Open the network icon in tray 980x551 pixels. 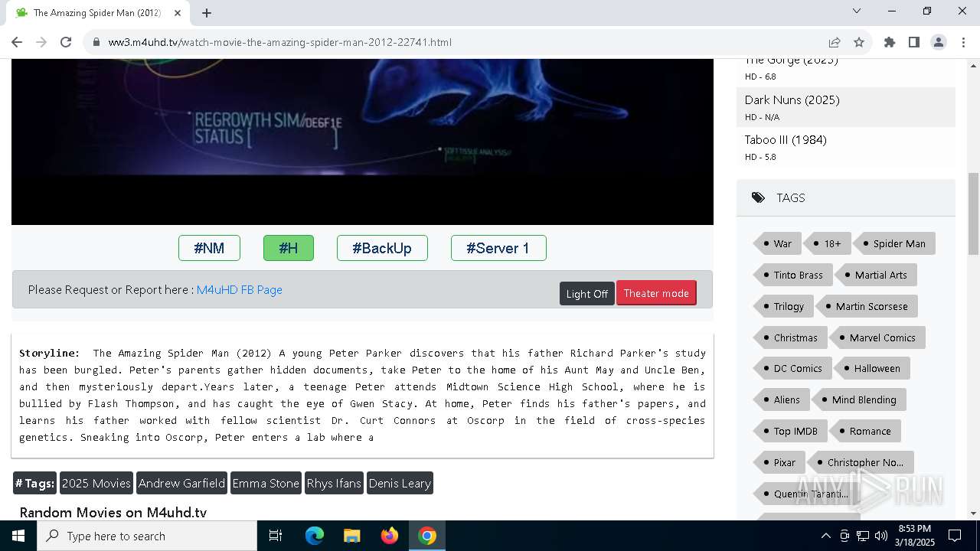(x=863, y=536)
